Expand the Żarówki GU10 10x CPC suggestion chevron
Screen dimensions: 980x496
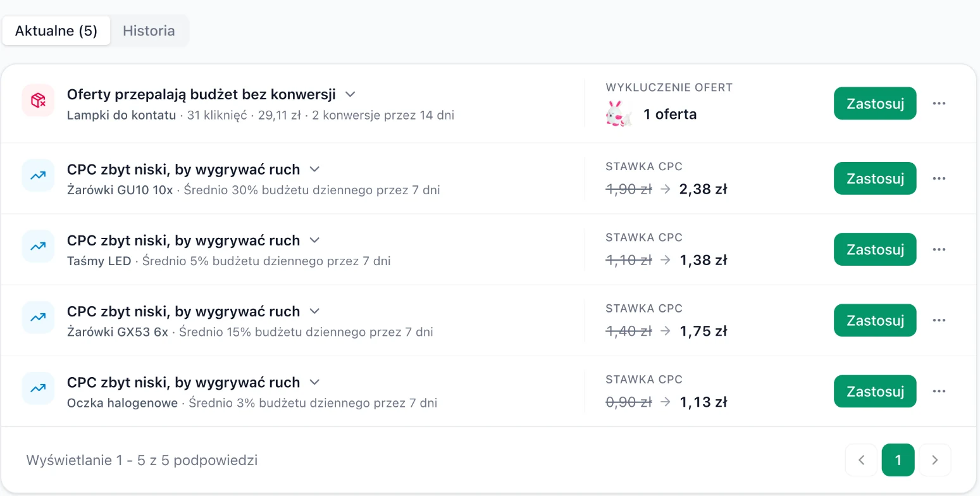314,169
